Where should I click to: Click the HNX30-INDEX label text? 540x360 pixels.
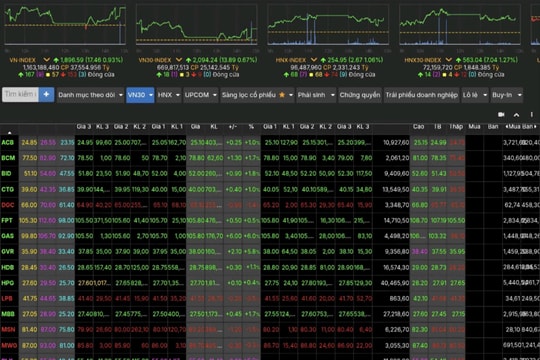423,60
